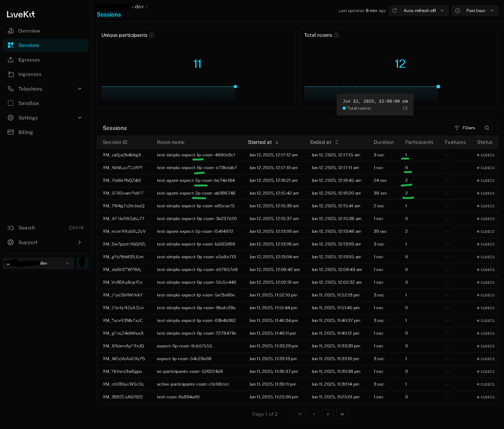
Task: Click room name test-simple-expect-1p-room-e85cacf5
Action: pyautogui.click(x=196, y=206)
